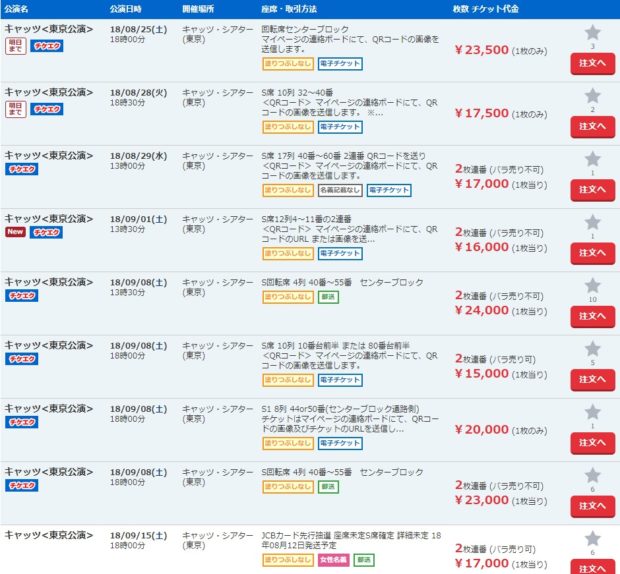Screen dimensions: 620x574
Task: Click the green 郵送 tag on the ¥24,000 listing
Action: (328, 297)
